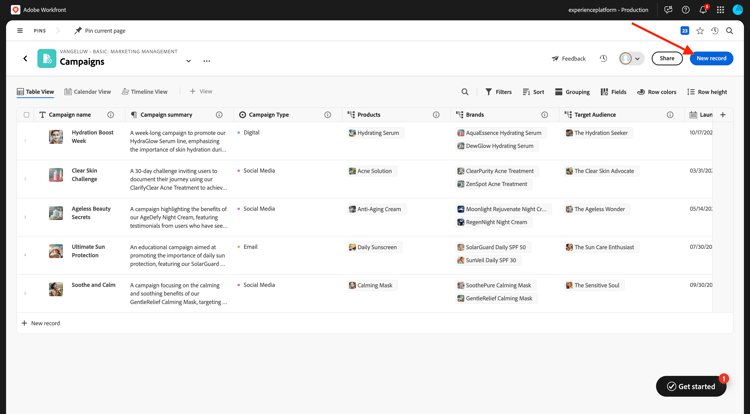Show info for Campaign name column

coord(110,115)
